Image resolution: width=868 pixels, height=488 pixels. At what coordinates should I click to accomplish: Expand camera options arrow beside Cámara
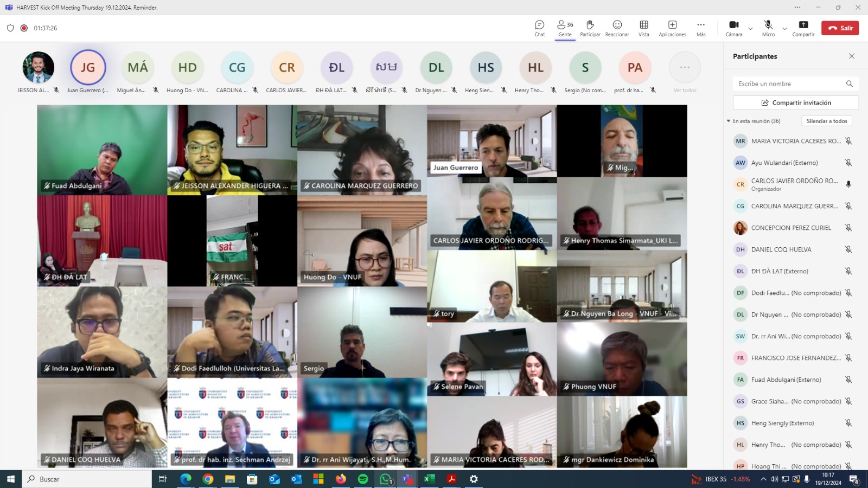click(x=750, y=28)
